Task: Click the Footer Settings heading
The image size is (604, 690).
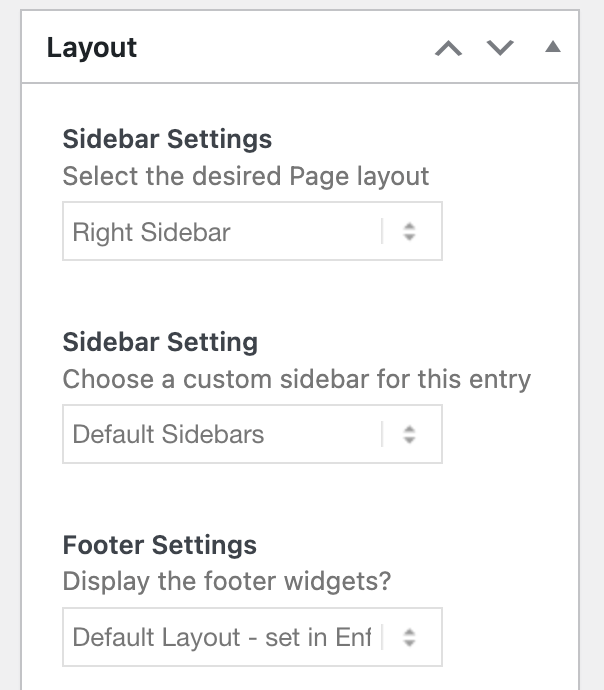Action: click(159, 545)
